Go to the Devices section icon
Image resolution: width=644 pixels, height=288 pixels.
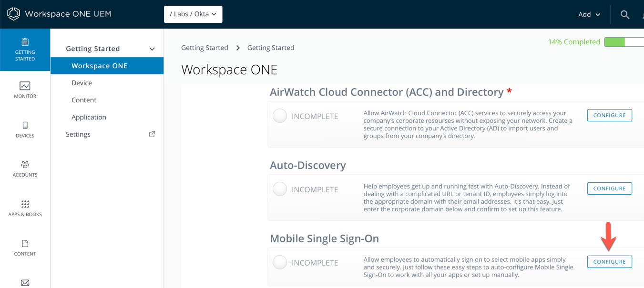[25, 125]
